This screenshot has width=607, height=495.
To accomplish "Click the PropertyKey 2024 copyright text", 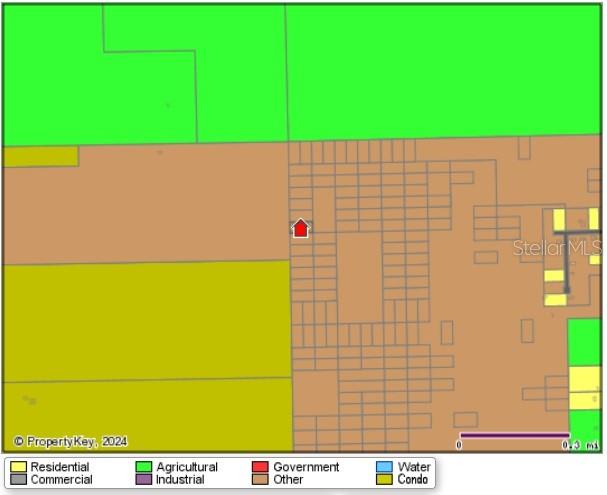I will (70, 441).
